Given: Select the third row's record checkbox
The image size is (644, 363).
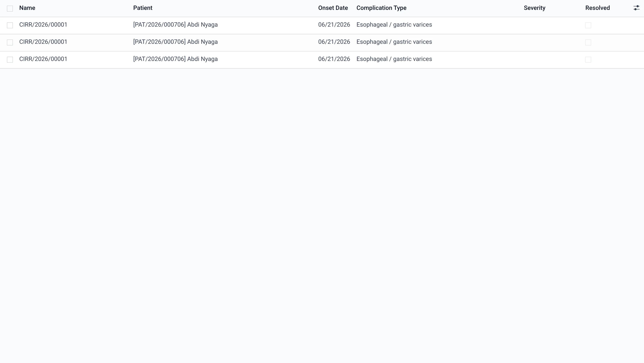Looking at the screenshot, I should point(10,59).
